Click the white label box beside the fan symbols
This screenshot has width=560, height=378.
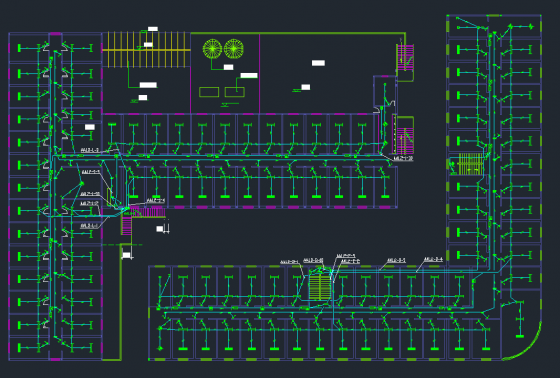coord(229,67)
